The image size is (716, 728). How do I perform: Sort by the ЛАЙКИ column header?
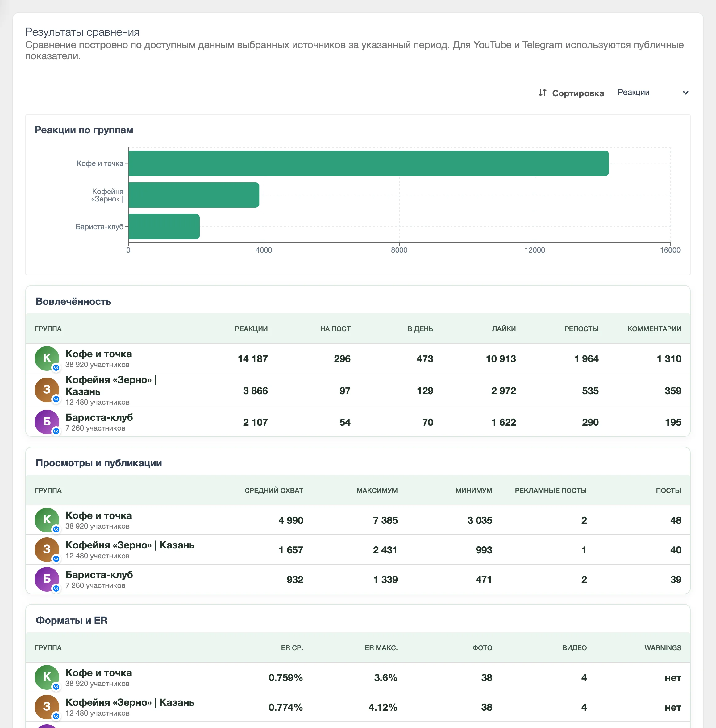[x=504, y=329]
